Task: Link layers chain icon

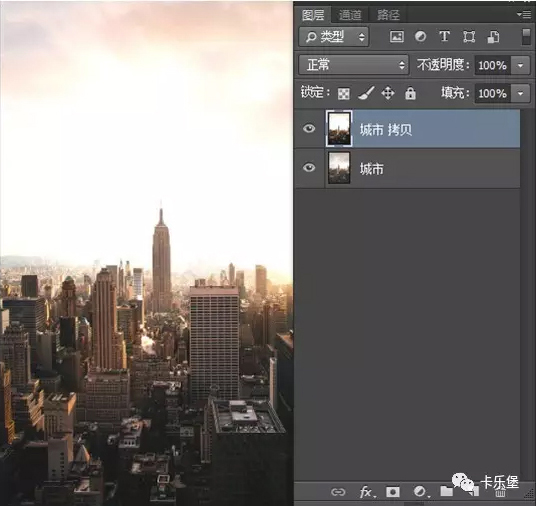Action: [x=338, y=492]
